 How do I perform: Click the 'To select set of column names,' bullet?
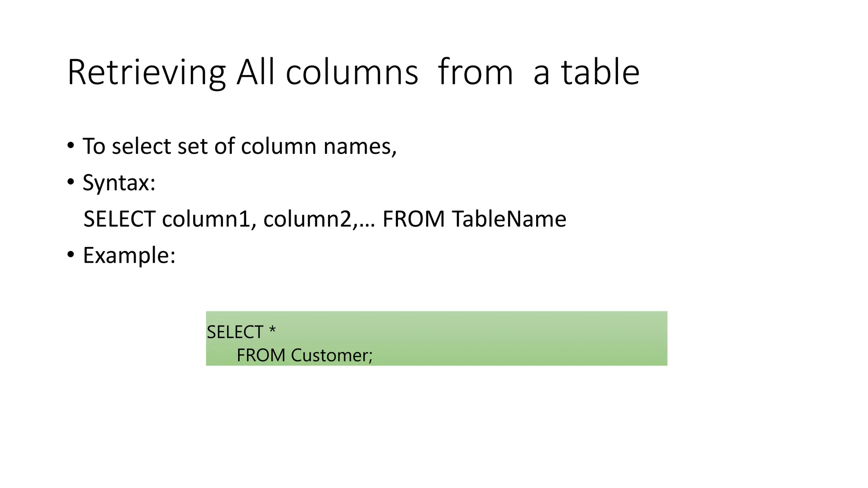(x=239, y=147)
